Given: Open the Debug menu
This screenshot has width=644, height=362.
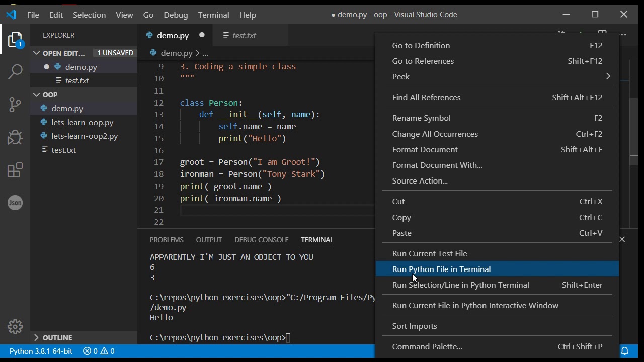Looking at the screenshot, I should [x=176, y=15].
